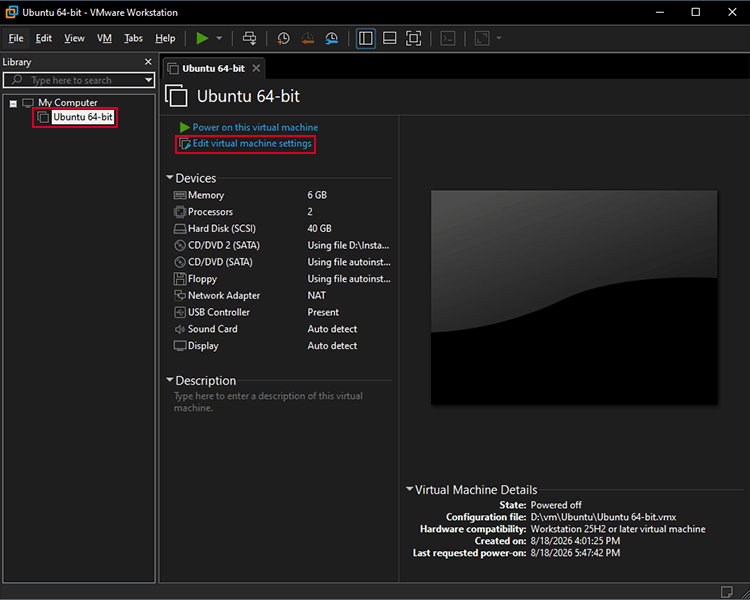
Task: Click the virtual machine preview thumbnail
Action: point(574,297)
